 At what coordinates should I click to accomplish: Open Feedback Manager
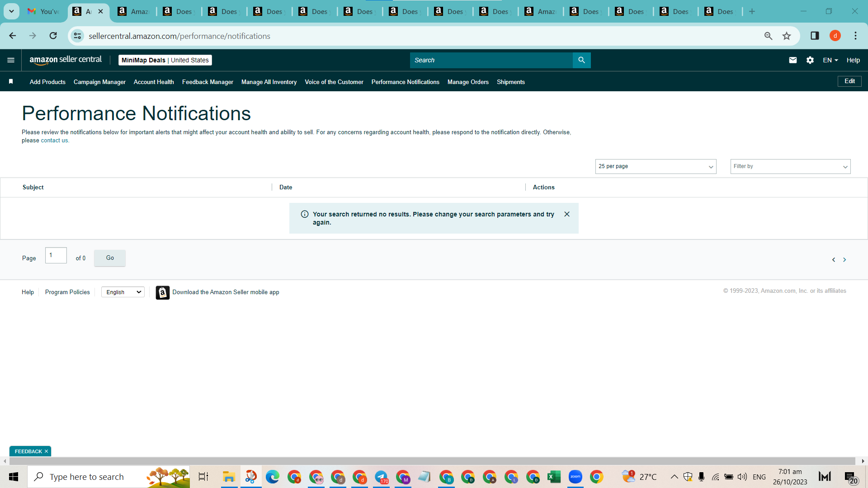pyautogui.click(x=208, y=82)
